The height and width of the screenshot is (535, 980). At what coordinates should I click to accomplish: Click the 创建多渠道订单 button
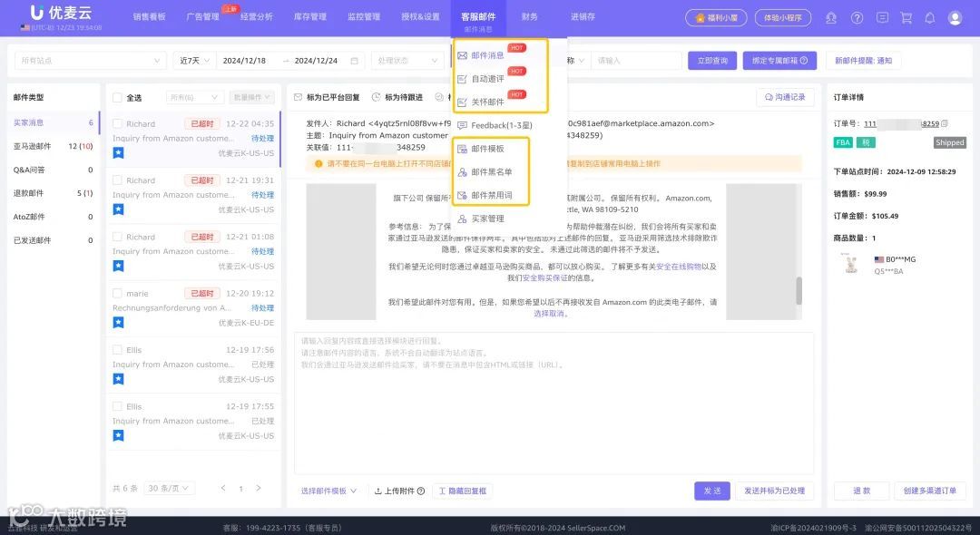[x=929, y=491]
